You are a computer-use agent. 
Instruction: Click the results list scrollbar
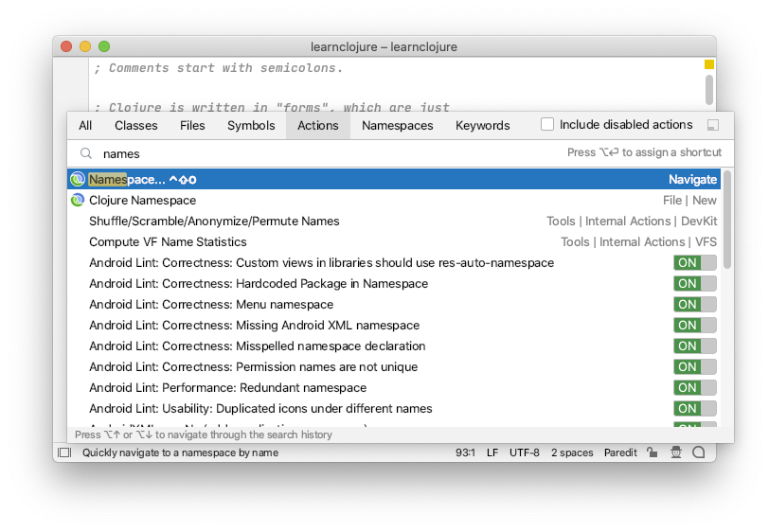coord(727,220)
